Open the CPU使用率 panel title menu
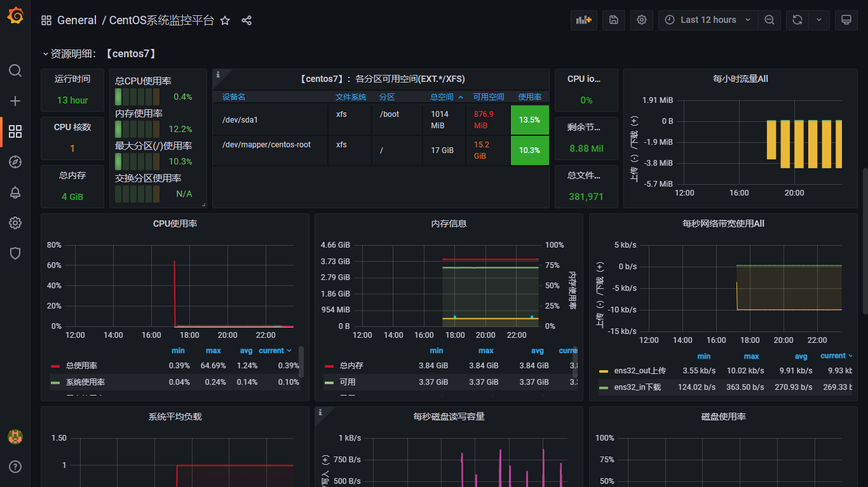This screenshot has height=487, width=868. [x=175, y=223]
